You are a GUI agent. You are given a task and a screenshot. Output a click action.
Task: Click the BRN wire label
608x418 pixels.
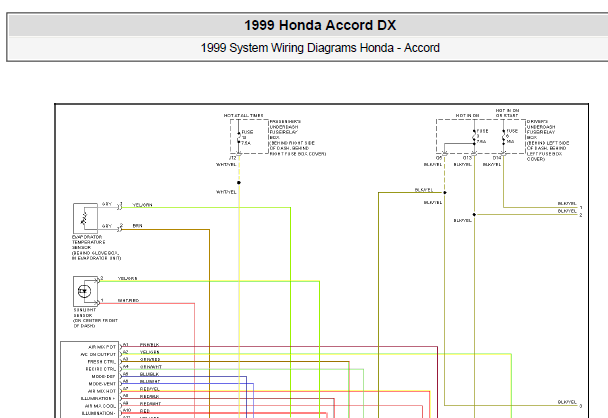[x=137, y=226]
